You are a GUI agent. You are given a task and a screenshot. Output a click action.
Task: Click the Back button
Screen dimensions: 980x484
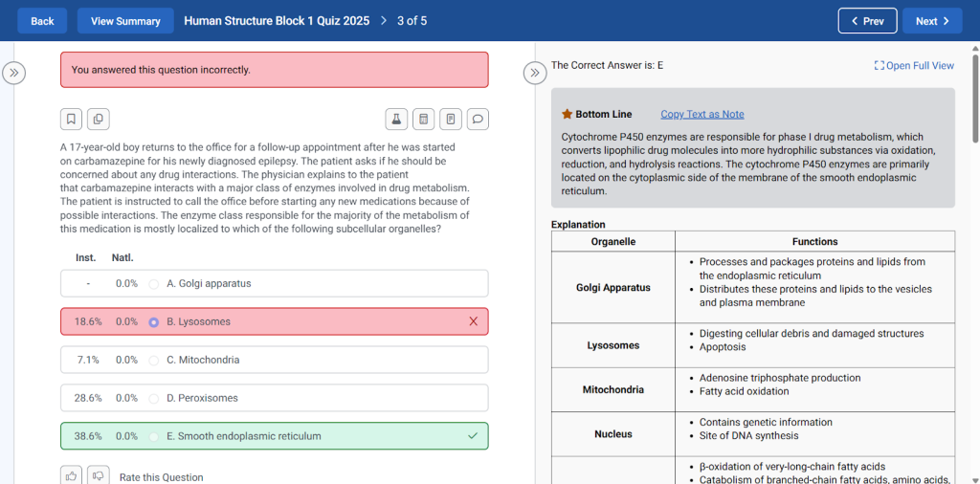coord(42,21)
